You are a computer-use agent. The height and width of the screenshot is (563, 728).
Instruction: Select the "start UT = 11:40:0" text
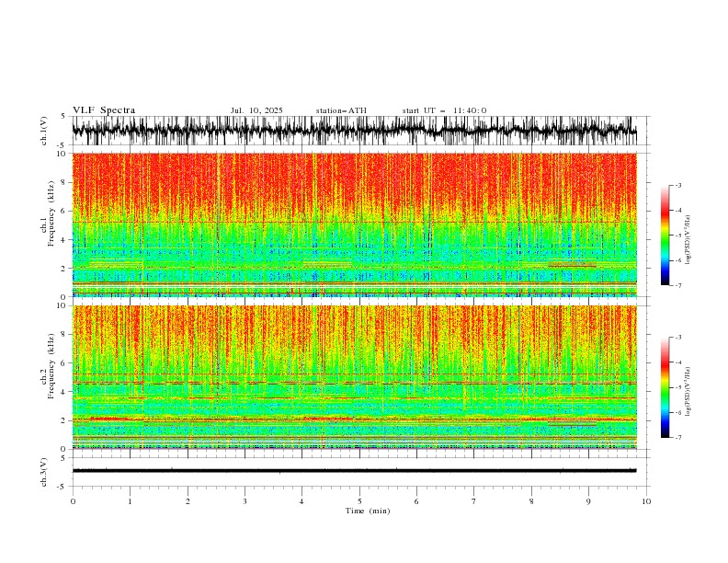click(444, 110)
